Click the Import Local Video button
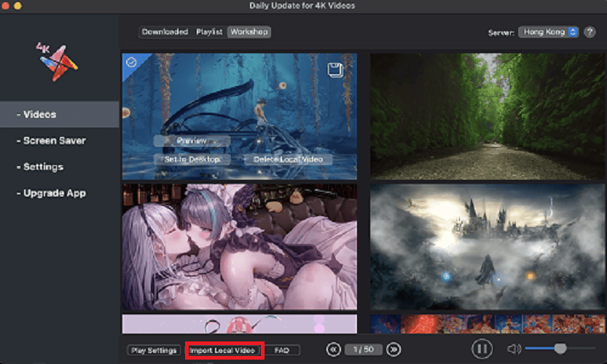The height and width of the screenshot is (364, 607). (x=223, y=350)
